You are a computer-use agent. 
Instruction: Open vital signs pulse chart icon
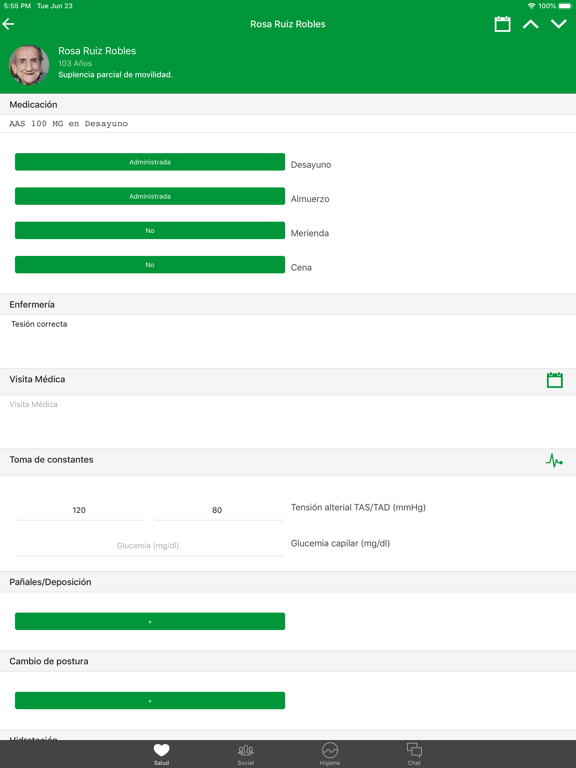click(554, 460)
